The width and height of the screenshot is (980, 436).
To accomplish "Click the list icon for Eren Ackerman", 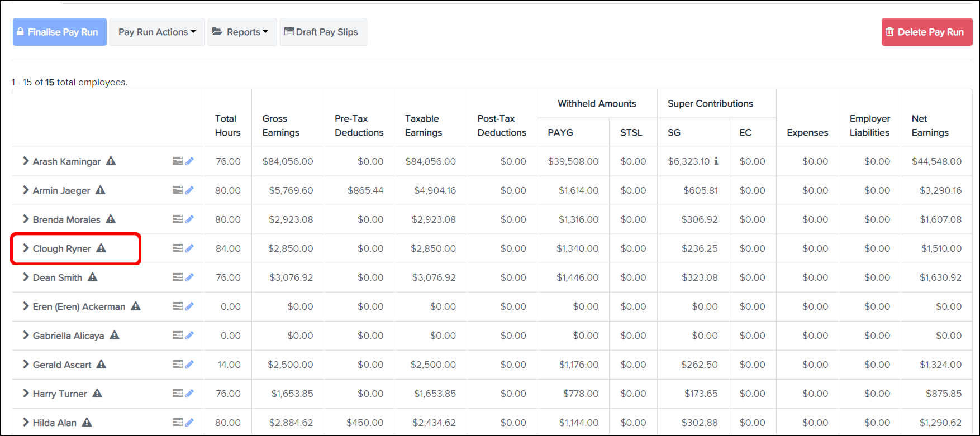I will (178, 306).
